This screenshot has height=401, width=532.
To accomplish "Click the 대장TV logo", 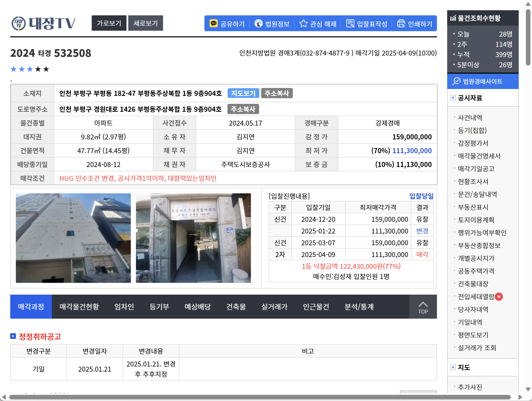I will point(44,23).
